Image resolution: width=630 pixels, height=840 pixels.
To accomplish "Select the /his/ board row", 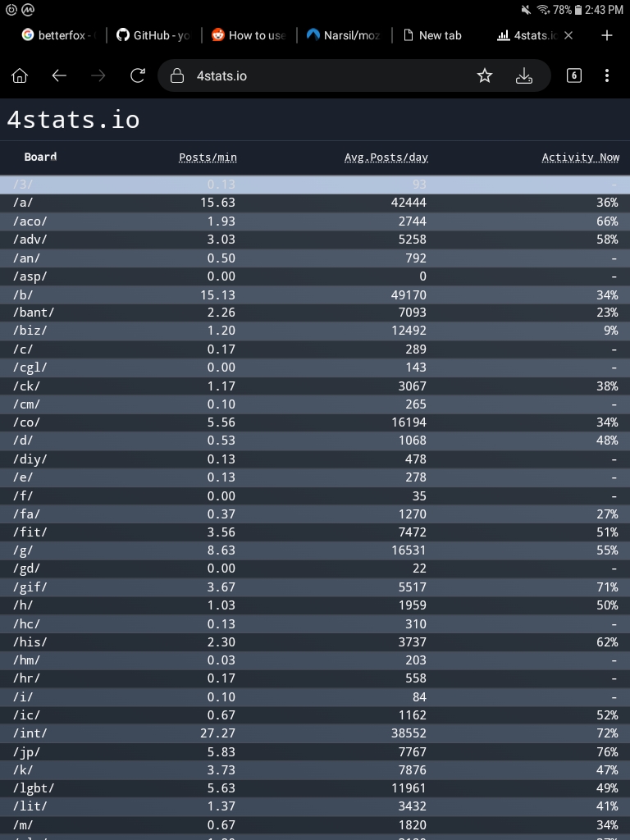I will [315, 641].
